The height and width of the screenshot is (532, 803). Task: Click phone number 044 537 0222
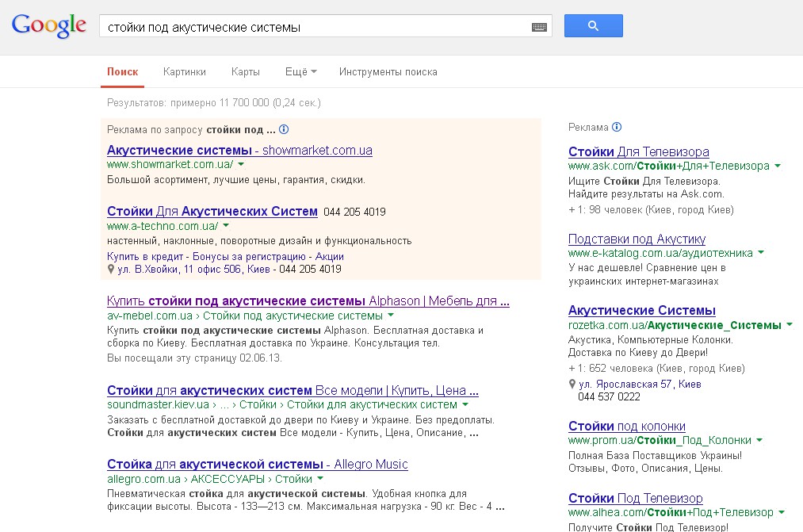tap(609, 397)
